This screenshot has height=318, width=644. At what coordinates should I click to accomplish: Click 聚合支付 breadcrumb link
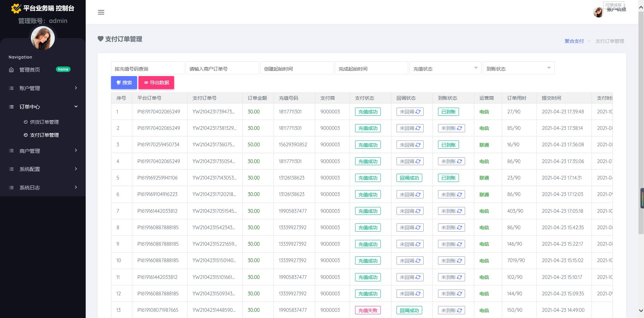pos(574,41)
